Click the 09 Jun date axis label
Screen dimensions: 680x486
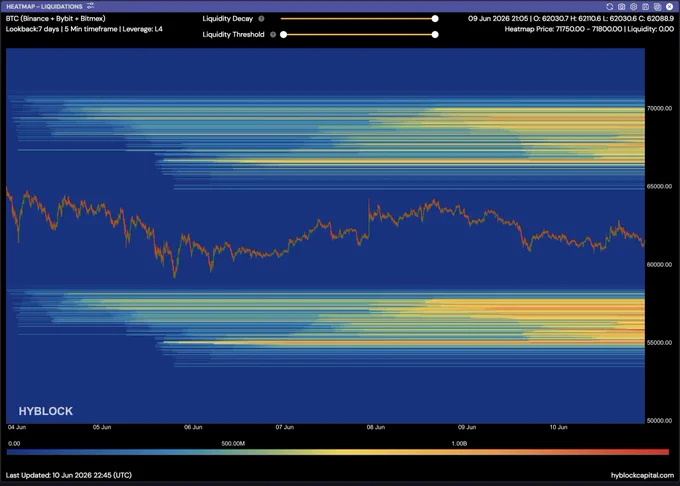[467, 427]
